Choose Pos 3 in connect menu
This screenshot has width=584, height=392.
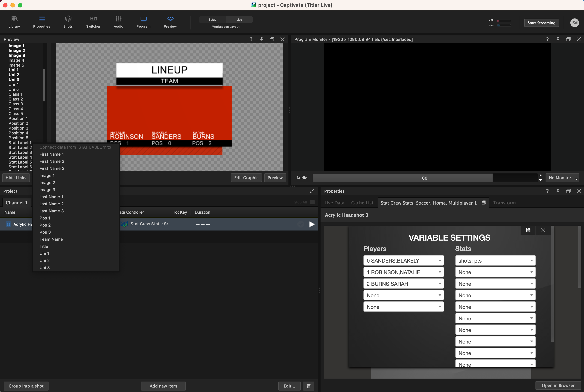tap(45, 232)
